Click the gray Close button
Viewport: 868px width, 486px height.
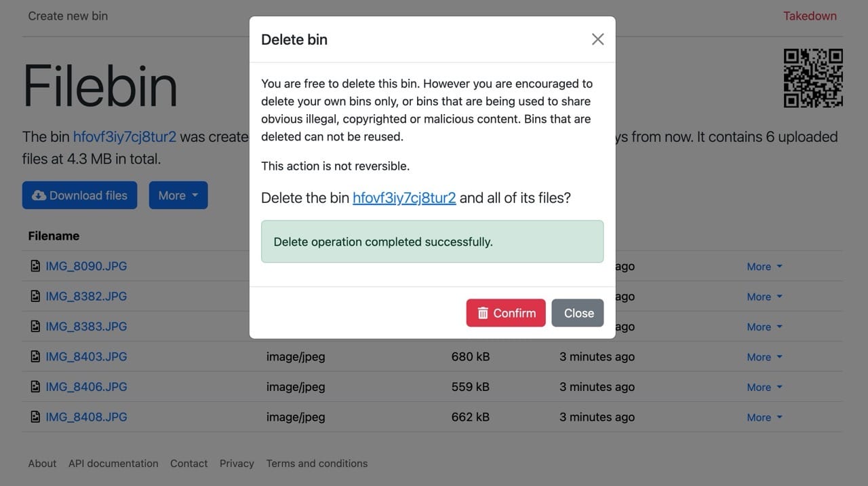click(578, 313)
